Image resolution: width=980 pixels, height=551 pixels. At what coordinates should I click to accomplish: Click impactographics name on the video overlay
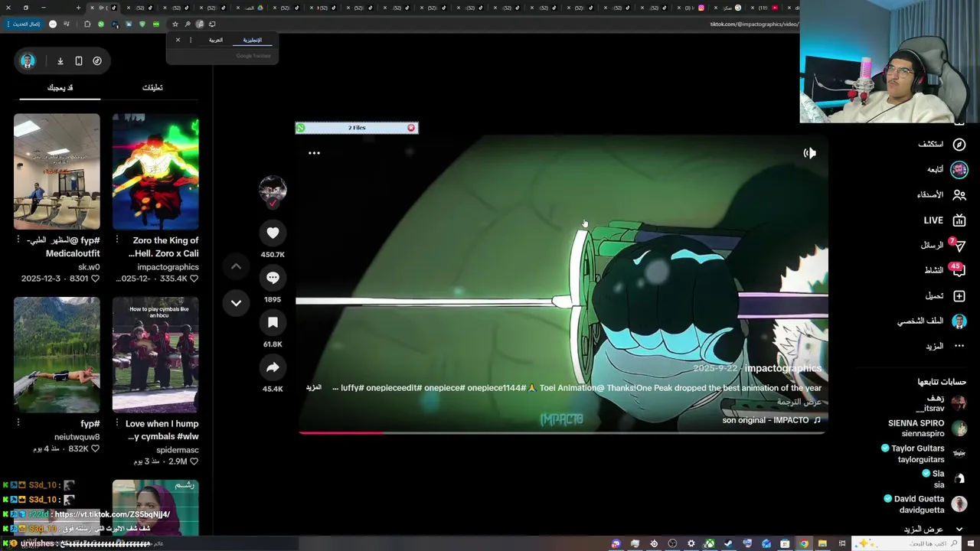click(782, 368)
